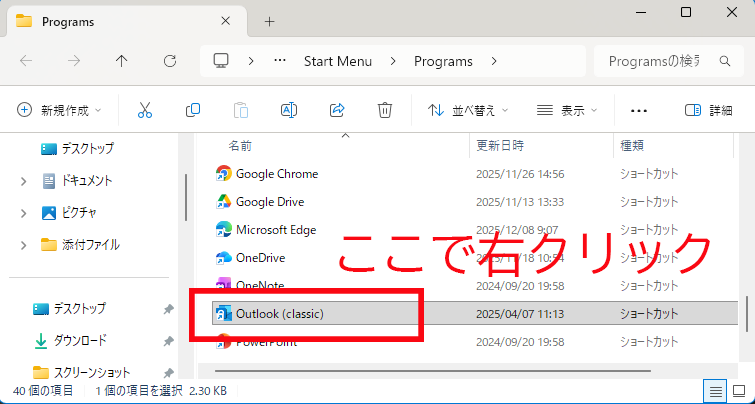755x404 pixels.
Task: Go forward with the right arrow
Action: (74, 61)
